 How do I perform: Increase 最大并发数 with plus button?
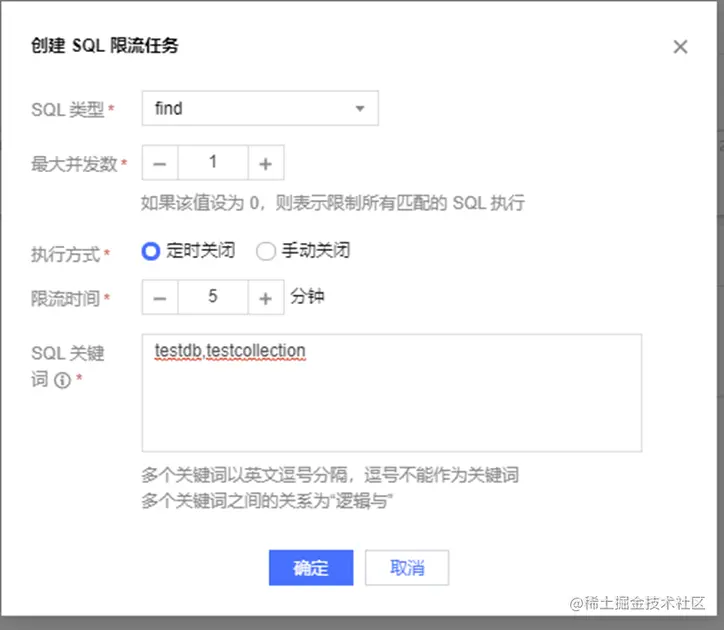[x=265, y=163]
